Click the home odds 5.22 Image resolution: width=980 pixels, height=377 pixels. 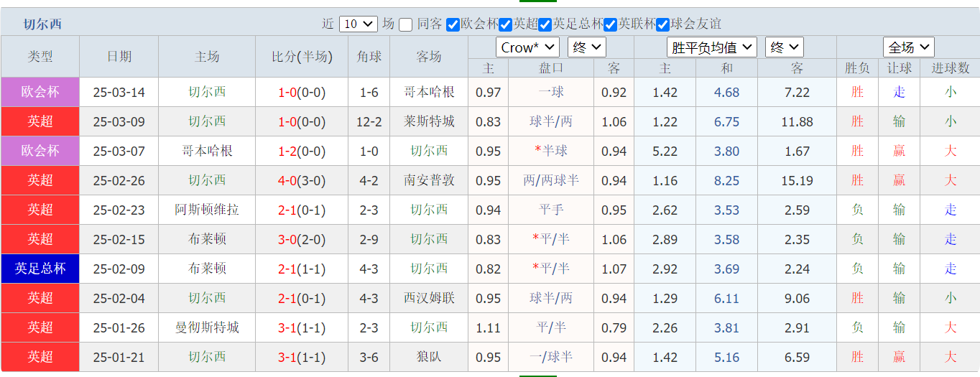click(x=665, y=151)
